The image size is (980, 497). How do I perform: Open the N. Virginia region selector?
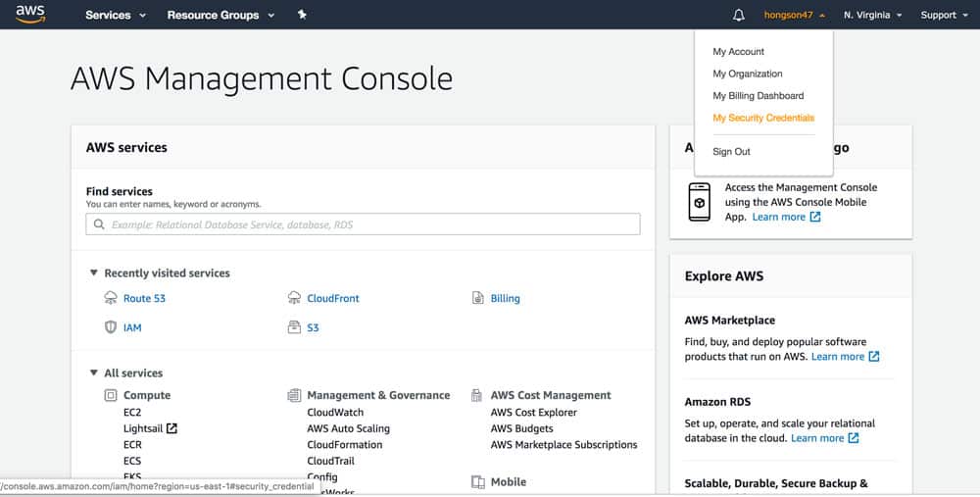tap(875, 15)
